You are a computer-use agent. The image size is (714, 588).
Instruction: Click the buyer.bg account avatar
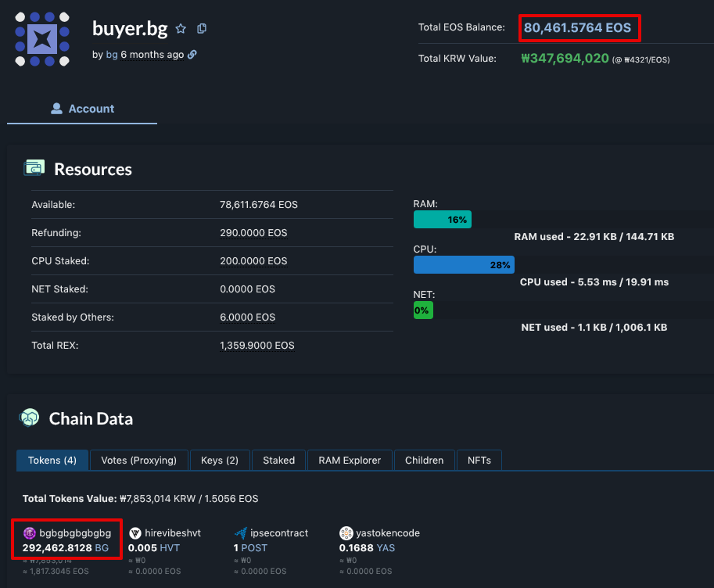(42, 39)
